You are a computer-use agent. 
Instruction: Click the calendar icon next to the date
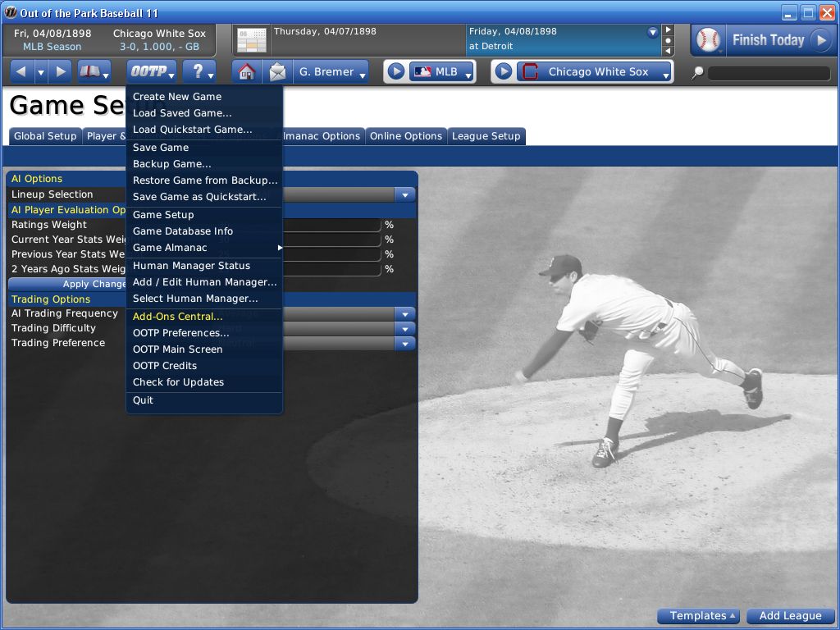coord(251,40)
